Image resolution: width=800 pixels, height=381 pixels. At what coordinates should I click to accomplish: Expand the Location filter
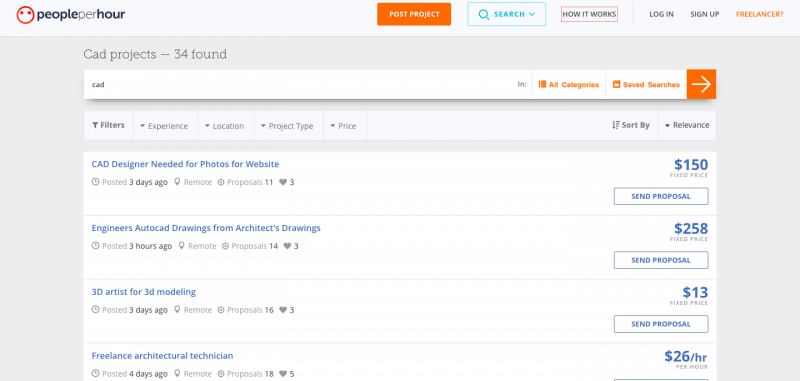tap(226, 125)
